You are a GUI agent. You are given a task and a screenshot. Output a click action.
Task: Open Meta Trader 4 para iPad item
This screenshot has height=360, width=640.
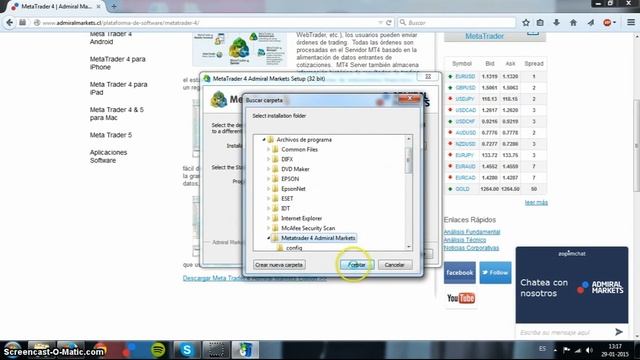(118, 89)
